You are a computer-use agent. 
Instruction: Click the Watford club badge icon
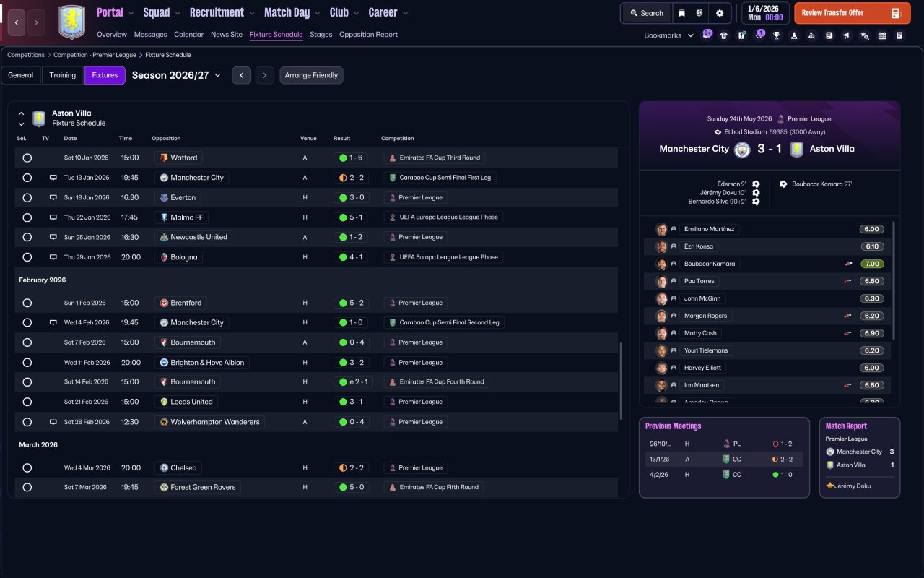pyautogui.click(x=164, y=158)
